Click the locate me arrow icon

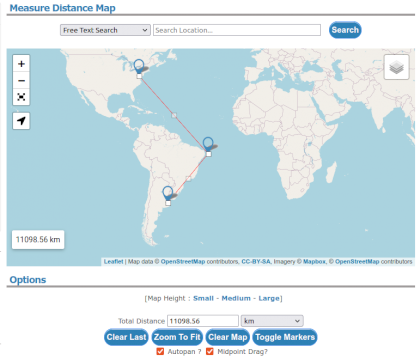click(x=21, y=121)
